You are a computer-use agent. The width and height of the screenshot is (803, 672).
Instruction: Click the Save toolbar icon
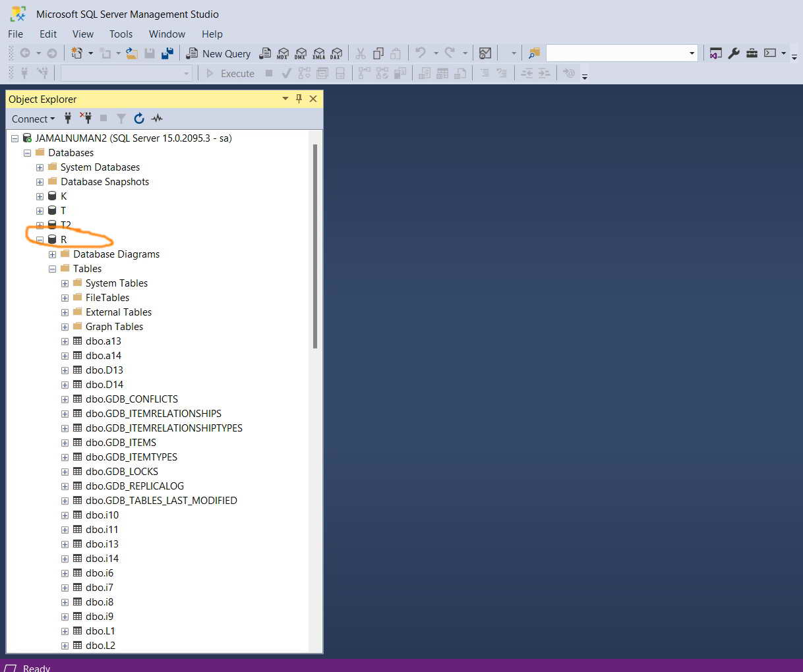[150, 53]
